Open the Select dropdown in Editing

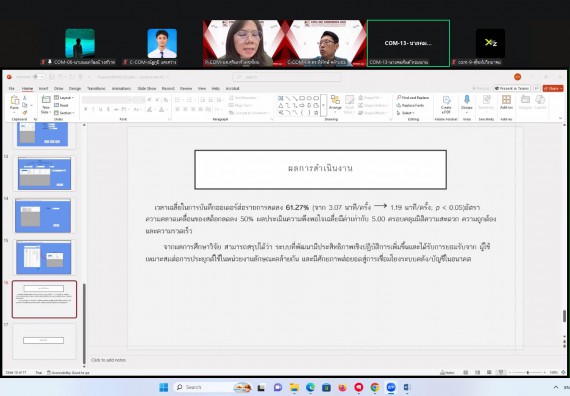[405, 113]
